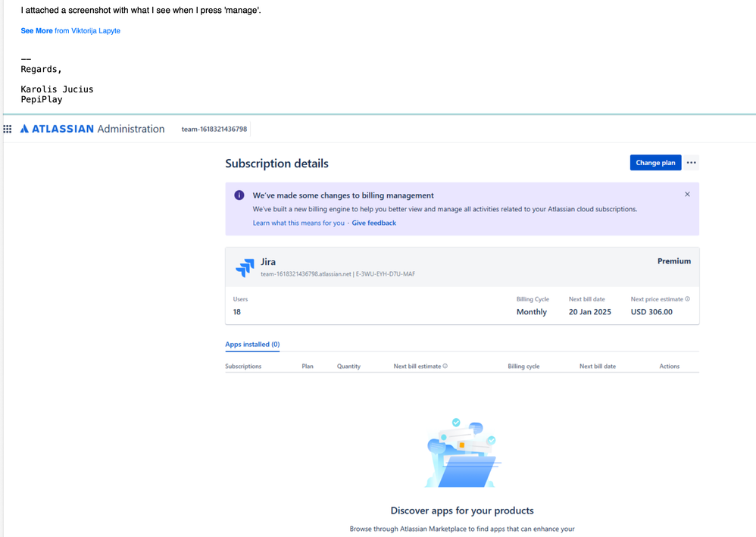Click the Discover apps illustration
This screenshot has height=537, width=756.
click(462, 454)
